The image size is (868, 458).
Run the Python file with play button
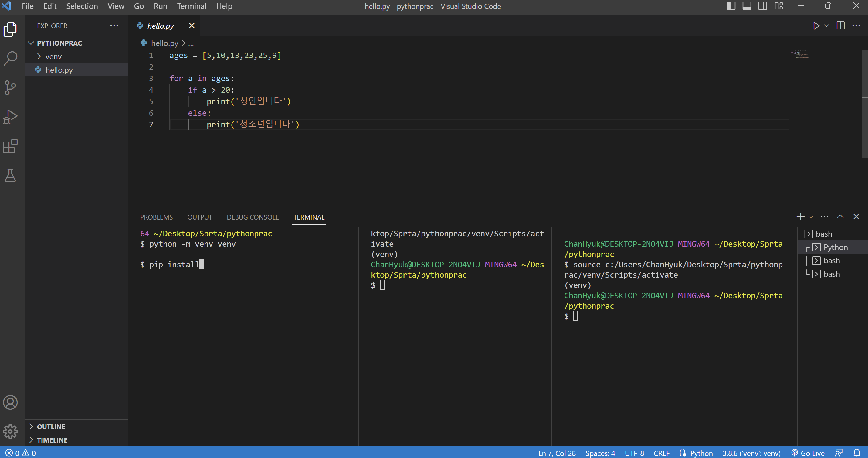coord(816,26)
